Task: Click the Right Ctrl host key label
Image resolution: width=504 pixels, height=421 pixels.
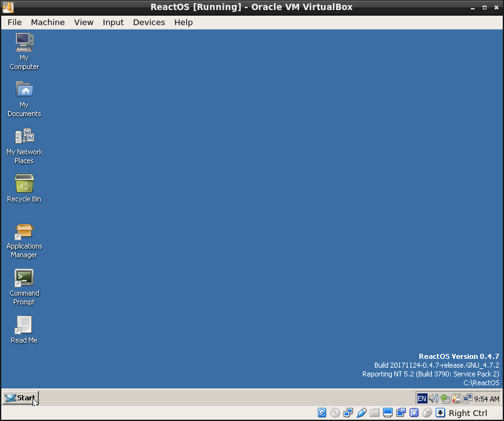Action: point(468,413)
